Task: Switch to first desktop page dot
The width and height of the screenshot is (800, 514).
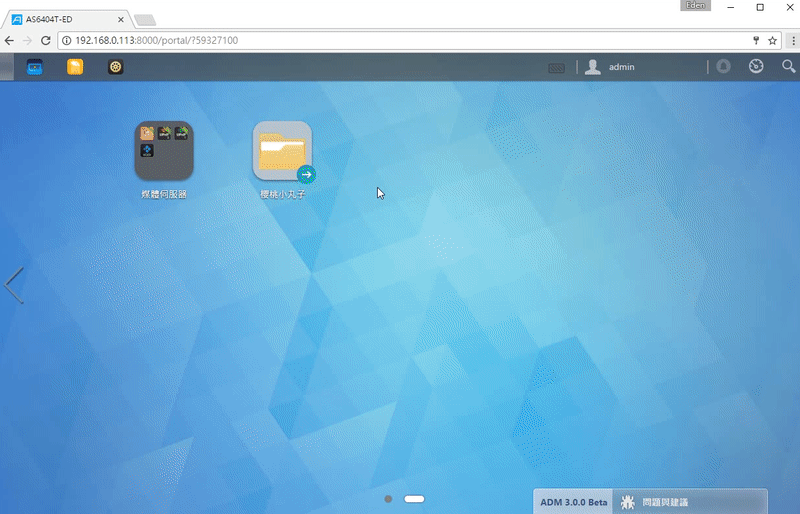Action: point(388,499)
